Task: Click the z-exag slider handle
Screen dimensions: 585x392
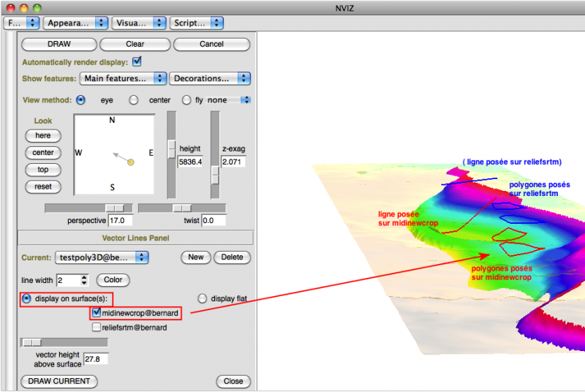Action: 215,176
